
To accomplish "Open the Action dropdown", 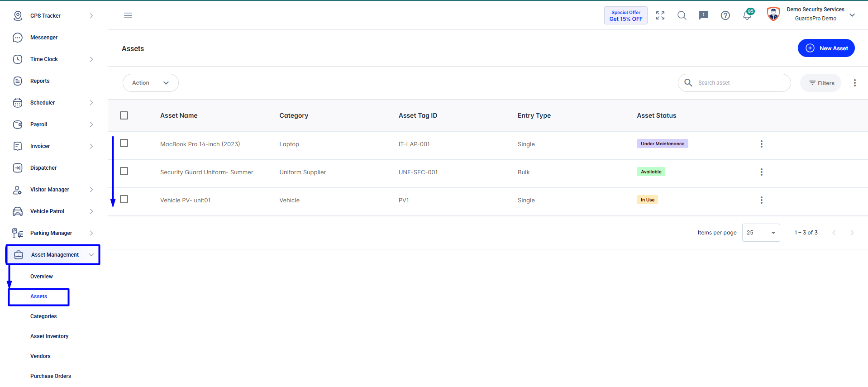I will [151, 83].
